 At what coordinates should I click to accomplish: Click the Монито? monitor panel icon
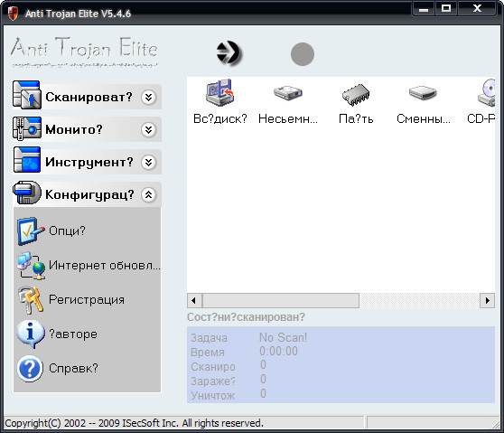click(x=27, y=128)
